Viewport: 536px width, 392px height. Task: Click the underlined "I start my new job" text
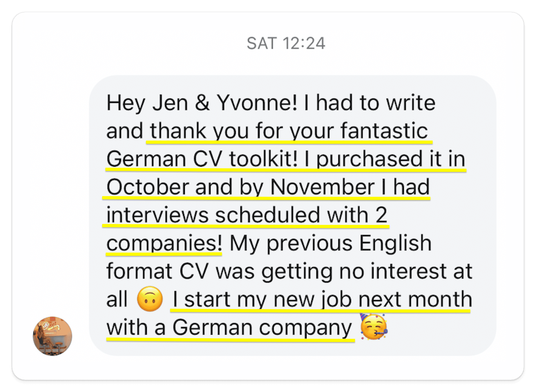coord(262,299)
